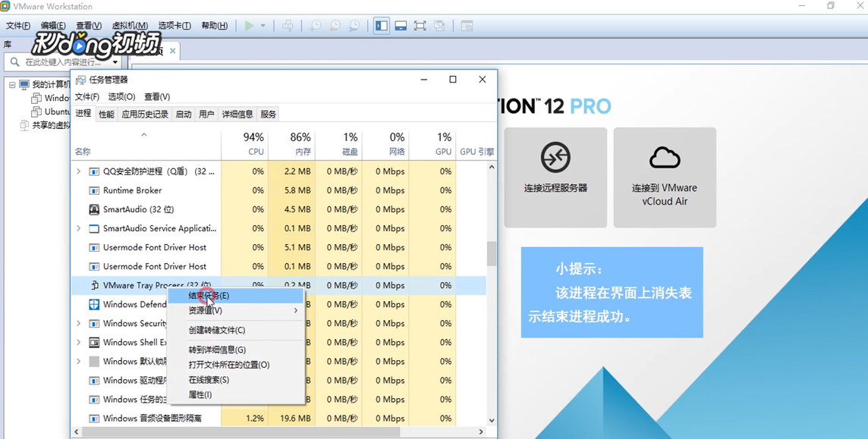Sort by 磁盘 column header
Viewport: 868px width, 439px height.
point(339,144)
